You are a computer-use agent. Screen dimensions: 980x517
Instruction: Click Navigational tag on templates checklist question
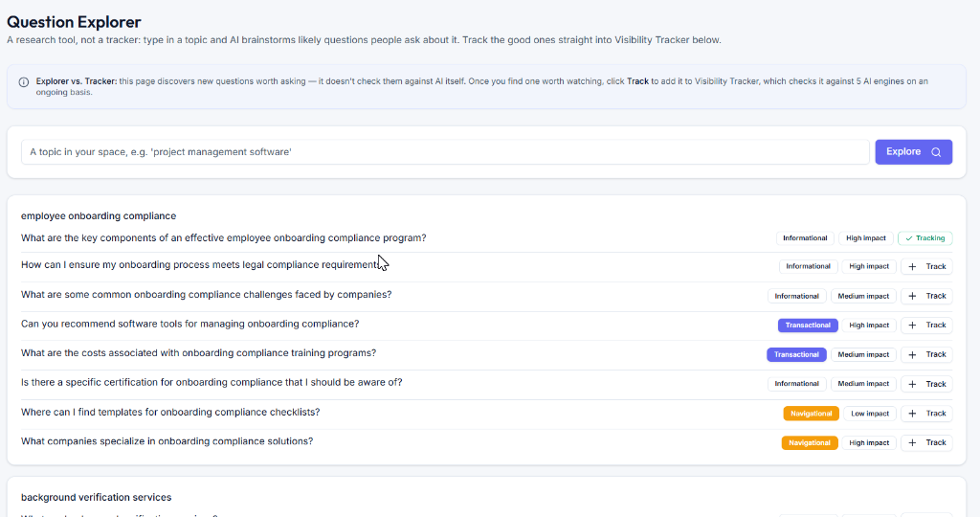pos(811,414)
